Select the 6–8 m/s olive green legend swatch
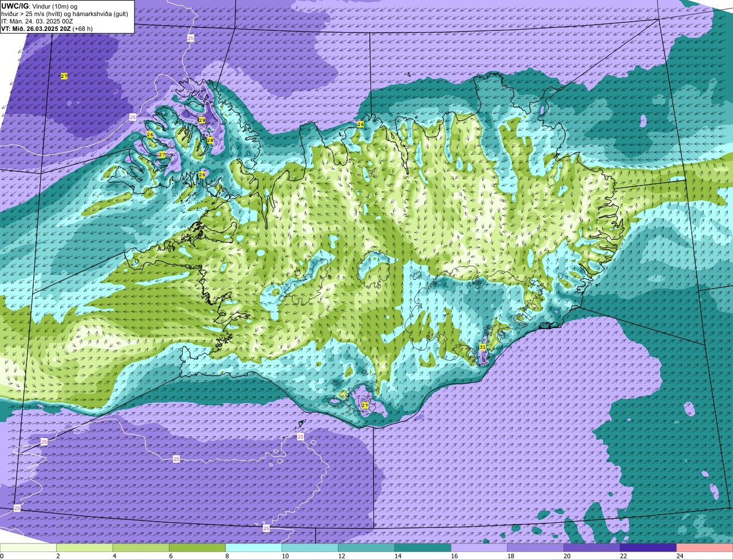 point(198,547)
